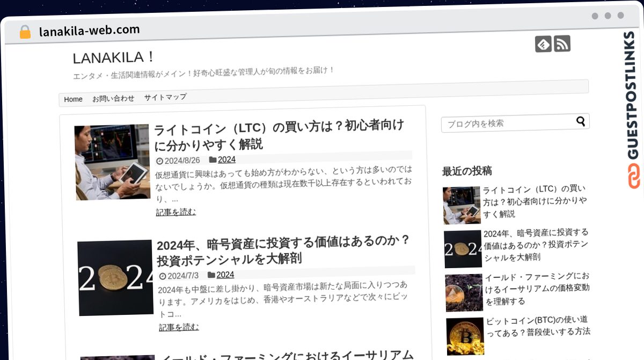Click the search magnifier icon
644x360 pixels.
pos(581,121)
